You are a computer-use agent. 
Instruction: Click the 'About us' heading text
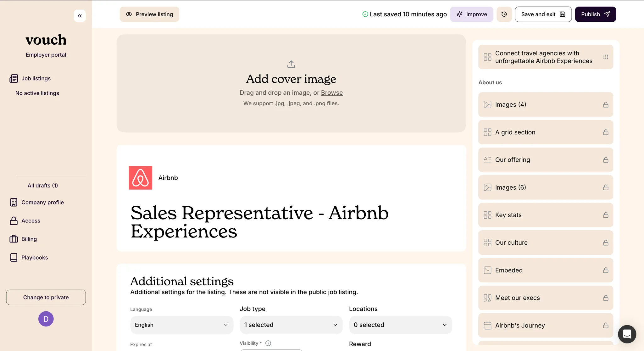coord(490,82)
